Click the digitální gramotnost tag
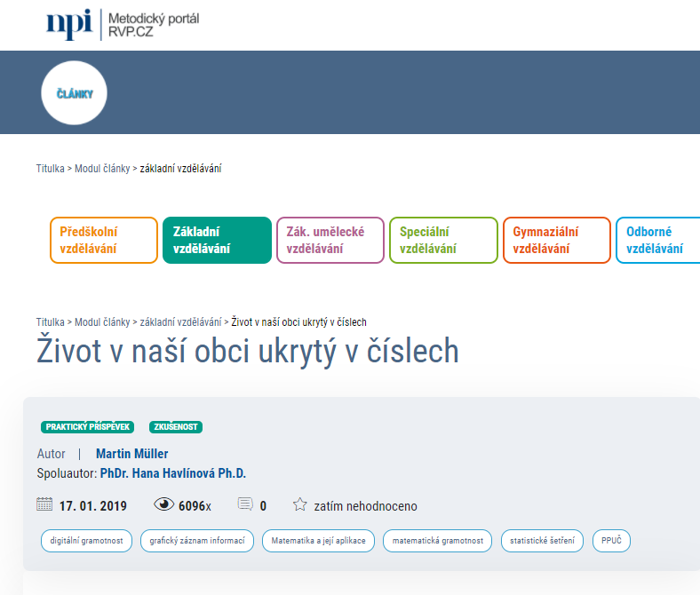 (x=87, y=541)
